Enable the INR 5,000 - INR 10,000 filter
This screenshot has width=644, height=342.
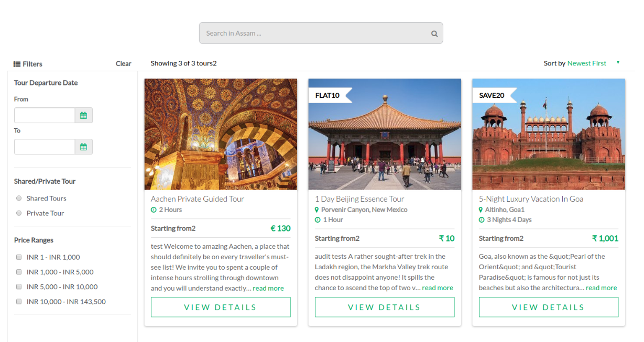19,286
